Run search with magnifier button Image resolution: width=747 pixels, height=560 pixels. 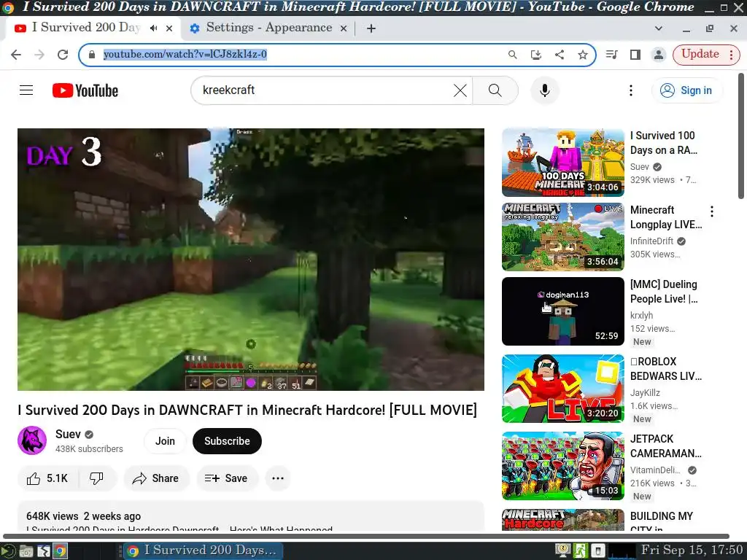495,90
